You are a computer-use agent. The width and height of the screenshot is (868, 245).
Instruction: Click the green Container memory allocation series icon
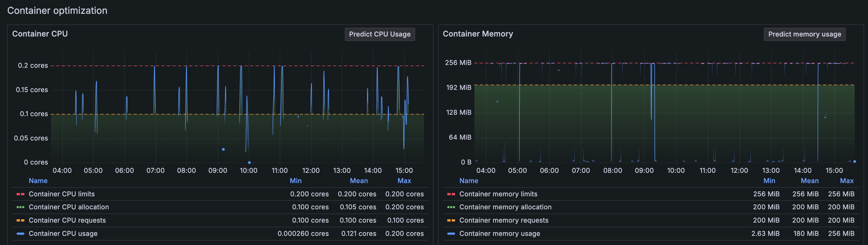pos(451,207)
